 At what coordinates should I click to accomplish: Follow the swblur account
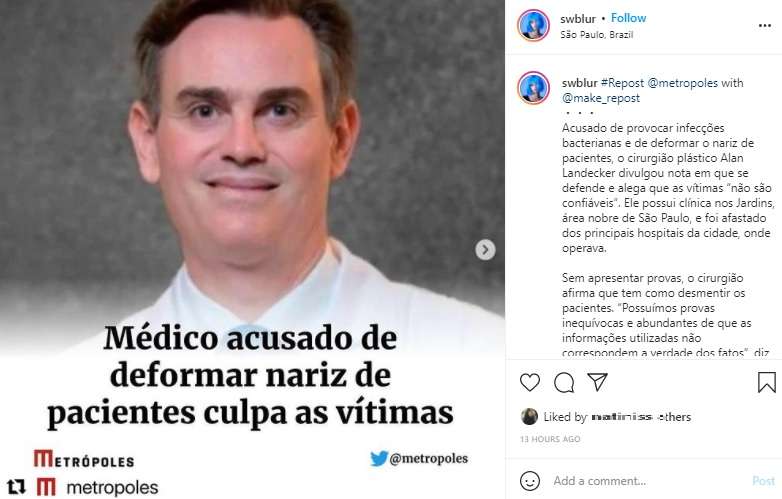tap(628, 18)
